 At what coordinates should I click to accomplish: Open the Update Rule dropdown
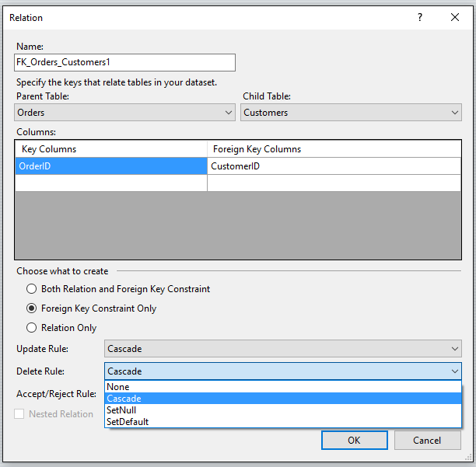pos(283,349)
